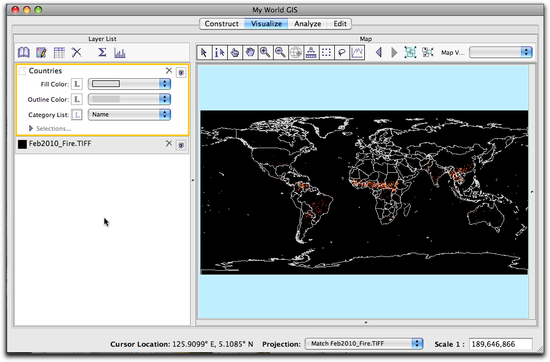Image resolution: width=550 pixels, height=362 pixels.
Task: Select the arrow pointer tool
Action: point(204,53)
